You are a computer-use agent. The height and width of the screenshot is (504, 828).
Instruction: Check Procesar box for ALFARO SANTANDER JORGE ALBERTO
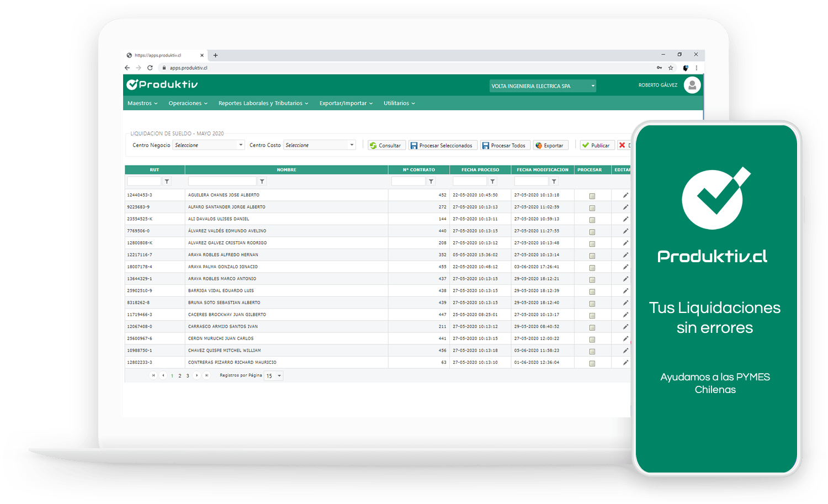[x=592, y=208]
